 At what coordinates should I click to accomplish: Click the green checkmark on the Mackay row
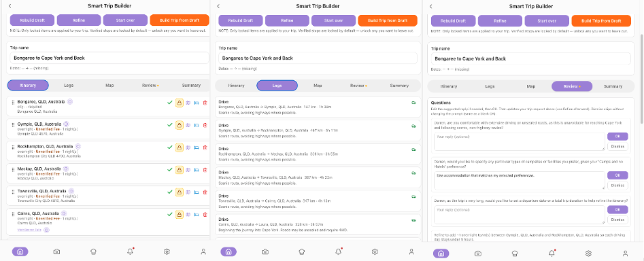169,170
